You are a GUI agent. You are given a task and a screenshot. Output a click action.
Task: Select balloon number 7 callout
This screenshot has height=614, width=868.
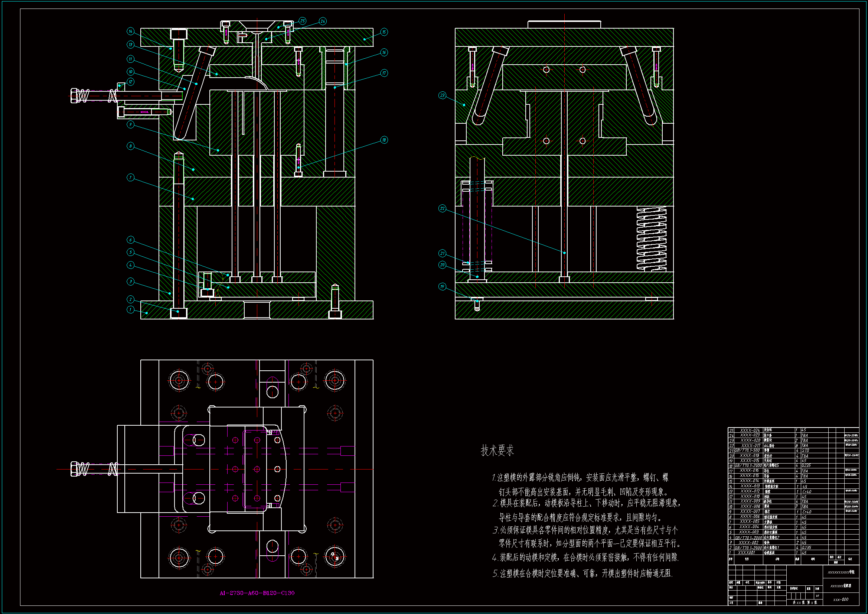130,178
